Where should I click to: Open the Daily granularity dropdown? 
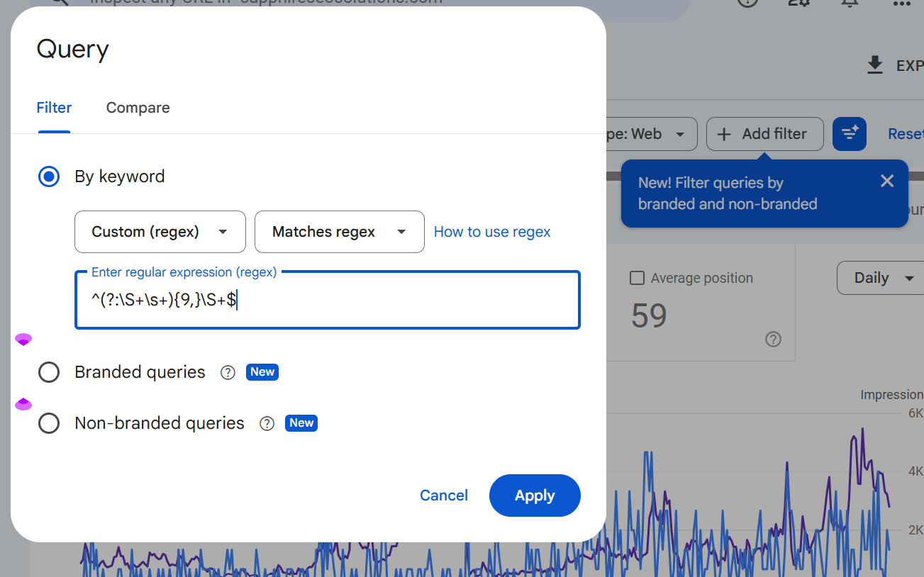point(881,278)
